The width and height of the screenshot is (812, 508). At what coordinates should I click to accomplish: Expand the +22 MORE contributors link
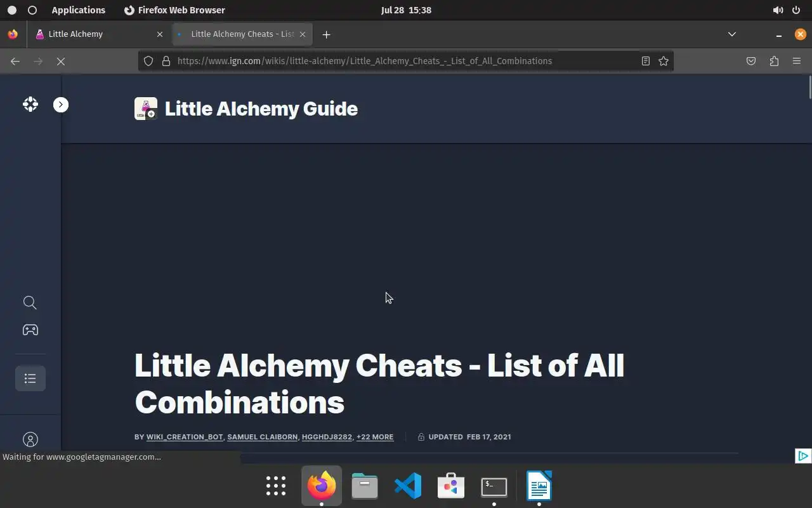(375, 437)
